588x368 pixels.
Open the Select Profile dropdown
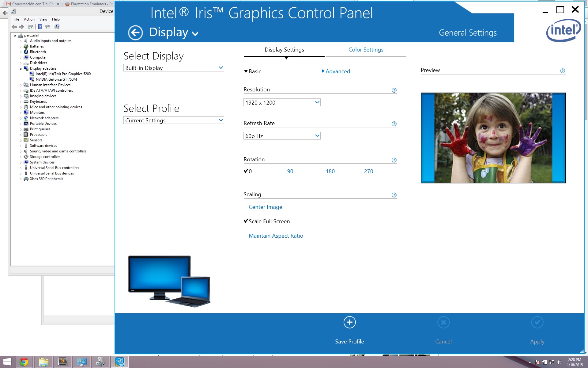(x=174, y=120)
